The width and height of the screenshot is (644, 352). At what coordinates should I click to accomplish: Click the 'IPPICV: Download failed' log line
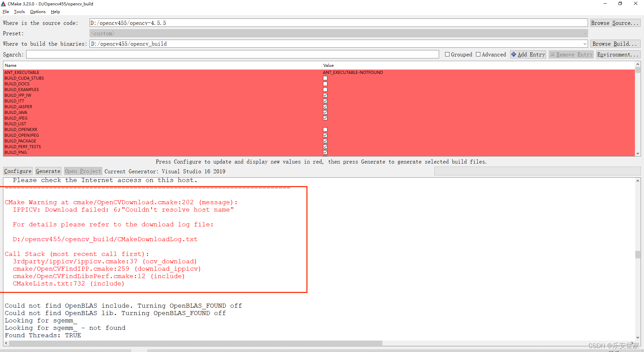coord(123,210)
